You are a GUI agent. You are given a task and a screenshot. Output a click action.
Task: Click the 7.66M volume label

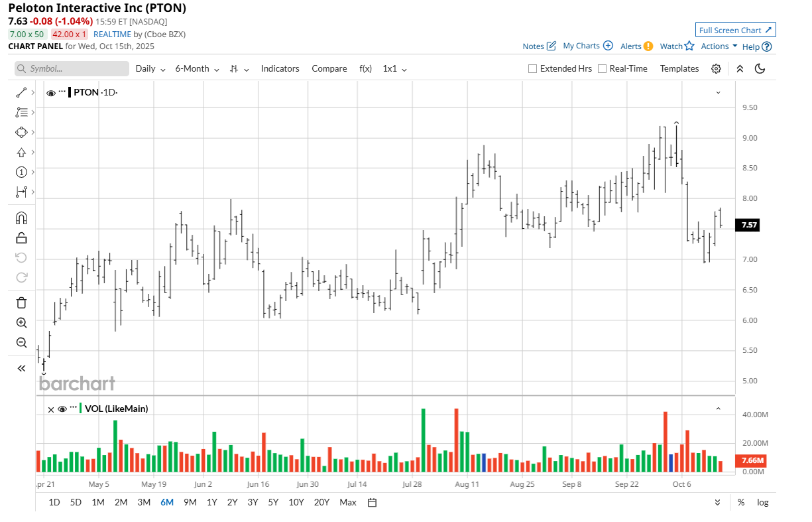[x=751, y=460]
